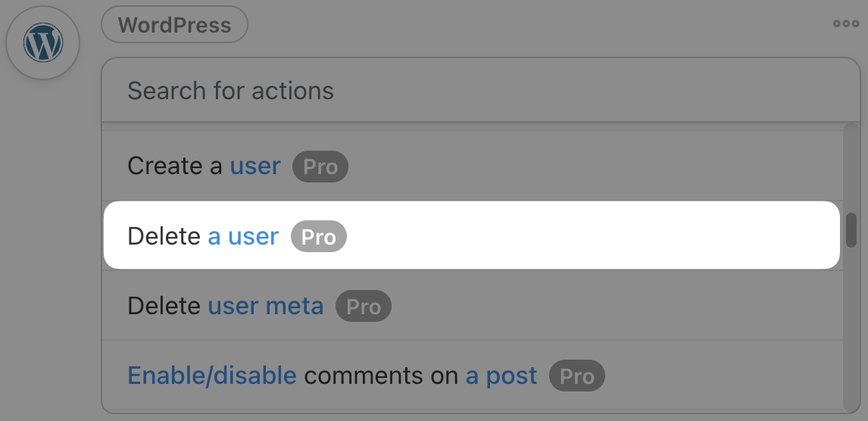
Task: Click the WordPress integration name label
Action: pyautogui.click(x=174, y=25)
